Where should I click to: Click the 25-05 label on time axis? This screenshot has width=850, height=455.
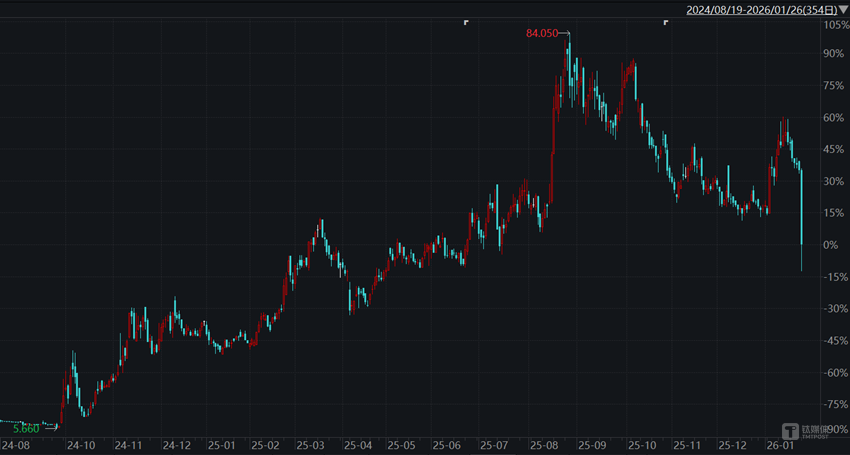401,445
